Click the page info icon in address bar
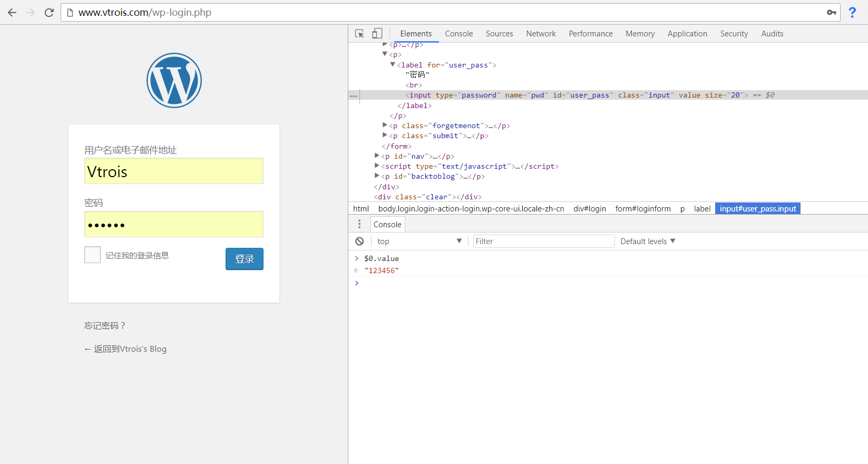This screenshot has width=868, height=464. pos(70,13)
